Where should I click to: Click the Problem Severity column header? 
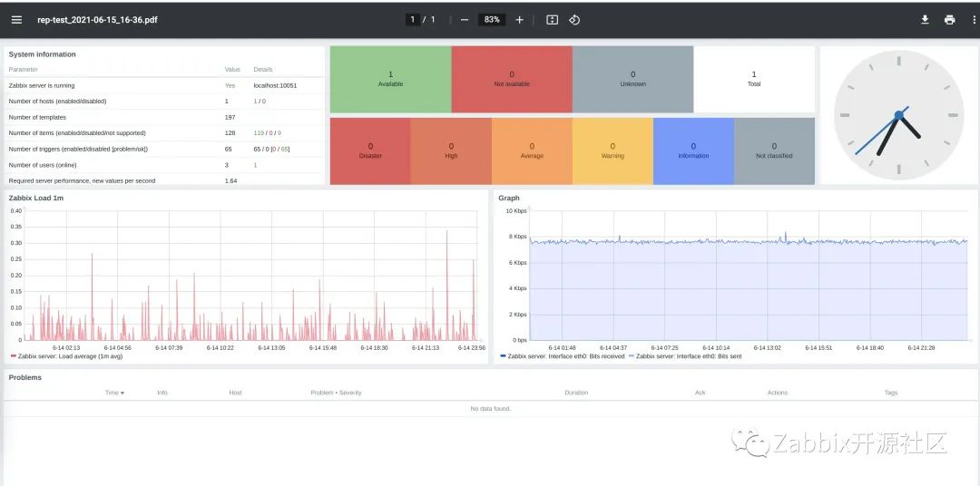click(x=336, y=393)
